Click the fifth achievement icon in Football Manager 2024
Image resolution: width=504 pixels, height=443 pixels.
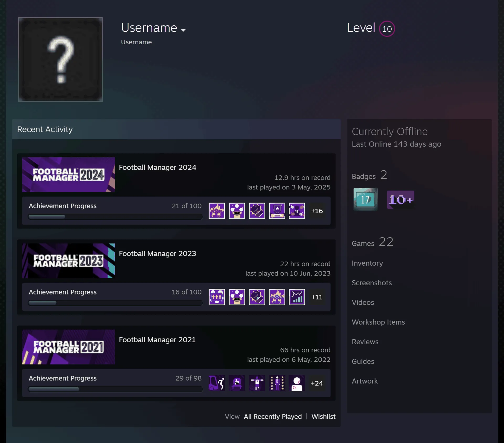click(297, 211)
